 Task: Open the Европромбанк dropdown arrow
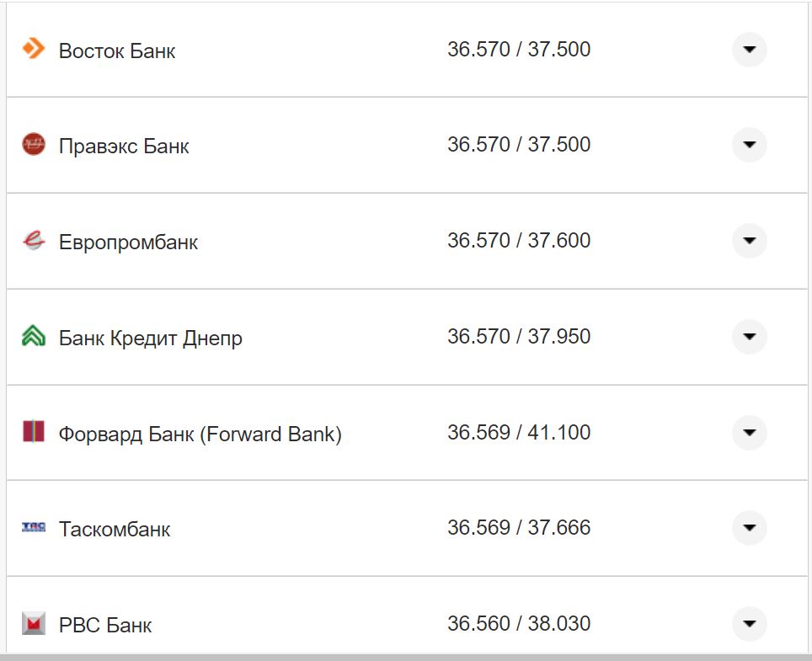point(749,241)
